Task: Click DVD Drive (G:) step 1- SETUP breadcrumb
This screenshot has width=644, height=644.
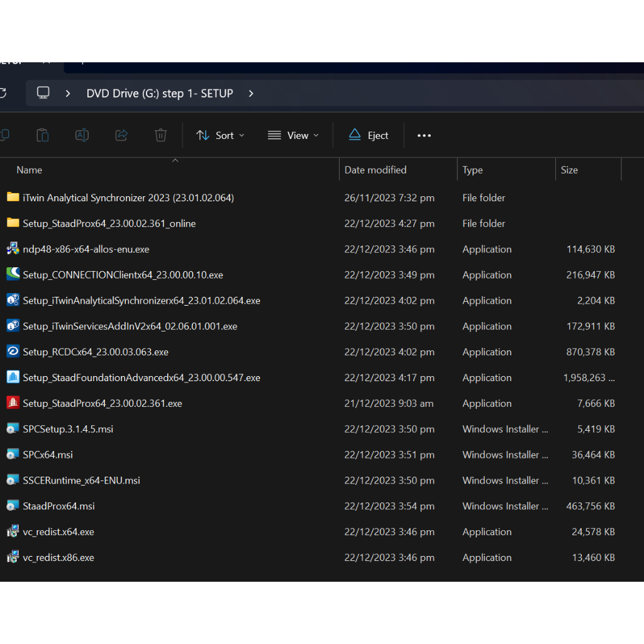Action: (x=160, y=93)
